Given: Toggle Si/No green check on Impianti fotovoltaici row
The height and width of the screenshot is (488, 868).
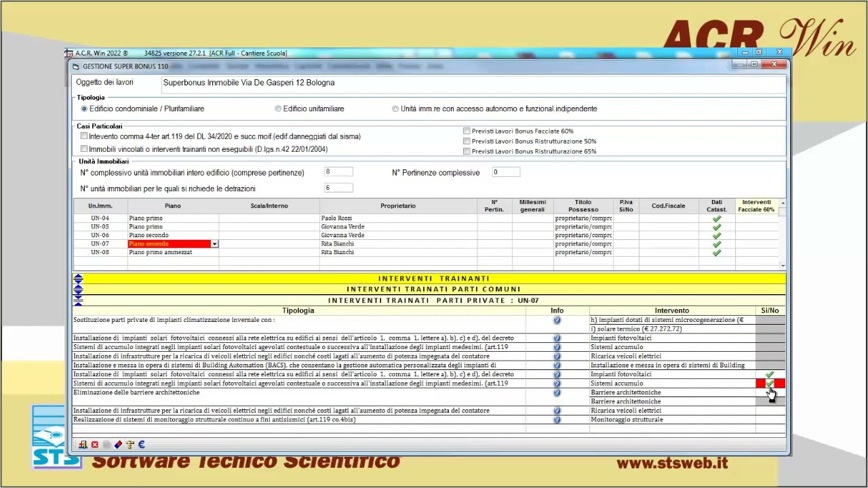Looking at the screenshot, I should [x=770, y=374].
